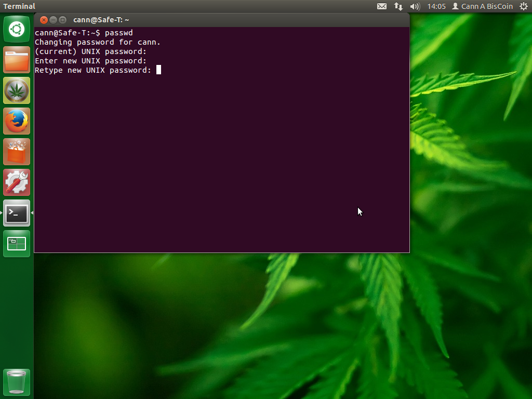Open Ubuntu Software Center shopping bag
Image resolution: width=532 pixels, height=399 pixels.
tap(17, 152)
